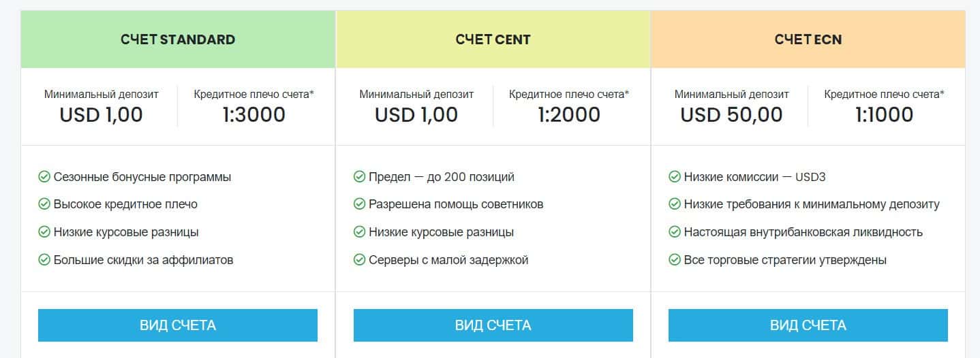Image resolution: width=980 pixels, height=358 pixels.
Task: Open ВИД СЧЕТА for the ECN account
Action: coord(808,325)
